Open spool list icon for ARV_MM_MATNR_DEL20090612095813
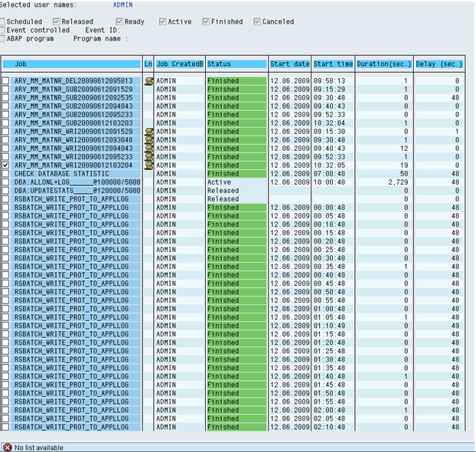This screenshot has height=452, width=476. click(x=148, y=81)
